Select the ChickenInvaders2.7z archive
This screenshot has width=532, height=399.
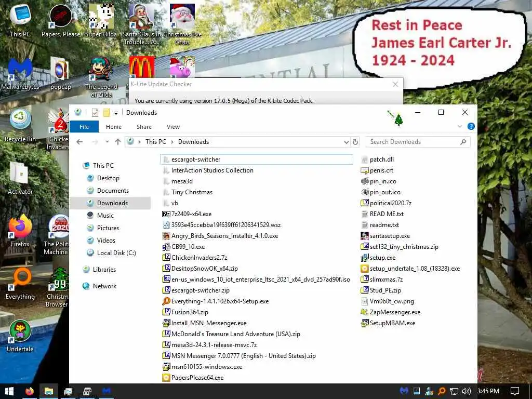[195, 258]
